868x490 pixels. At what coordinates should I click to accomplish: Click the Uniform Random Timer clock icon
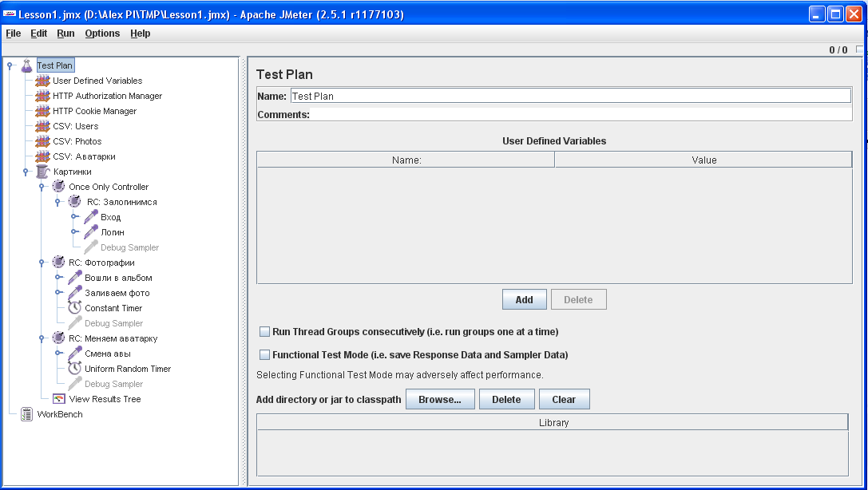[75, 369]
